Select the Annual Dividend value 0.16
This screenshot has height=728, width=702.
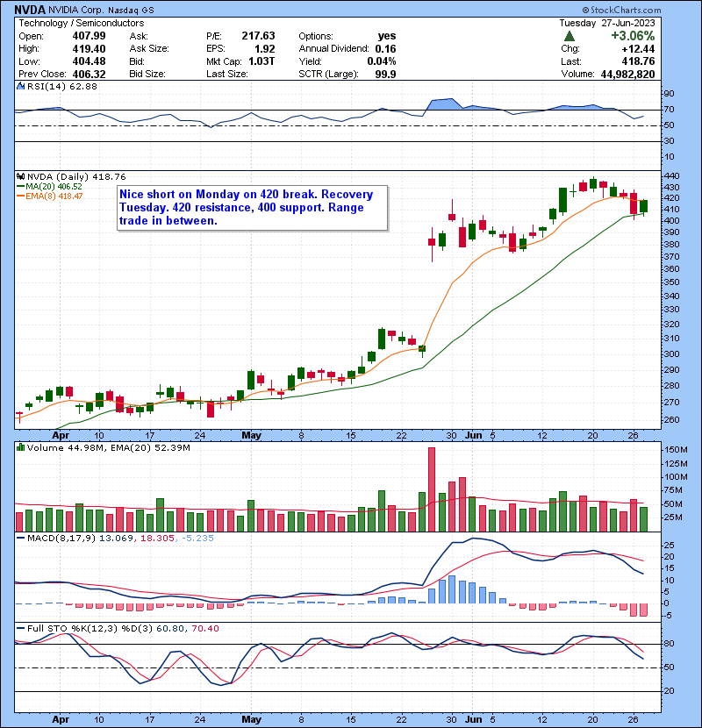[x=385, y=49]
